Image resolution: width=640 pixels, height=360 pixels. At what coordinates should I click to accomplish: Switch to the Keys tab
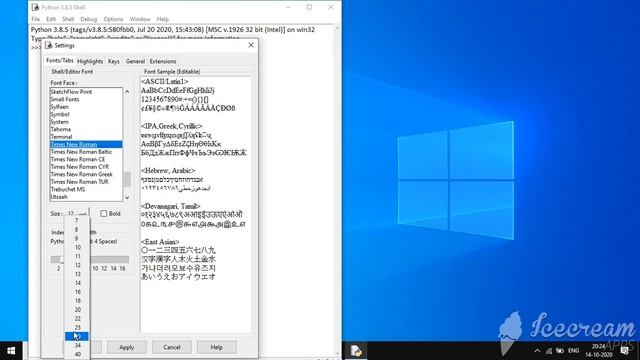[113, 61]
